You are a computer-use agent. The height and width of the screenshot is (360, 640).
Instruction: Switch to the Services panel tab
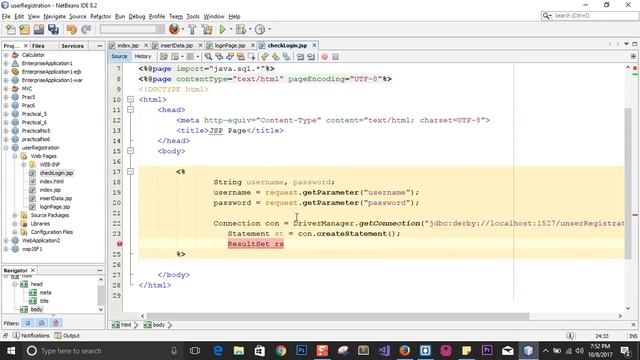pyautogui.click(x=72, y=46)
